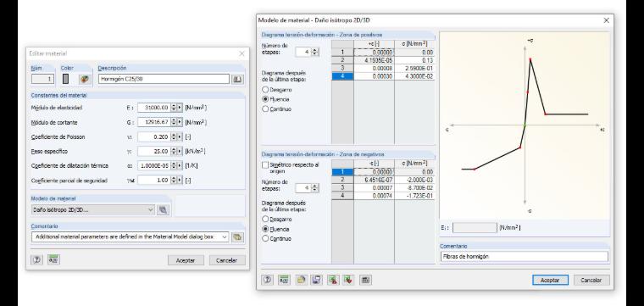Screen dimensions: 644x306
Task: Enable Simétrico respecto al origen checkbox
Action: pyautogui.click(x=265, y=164)
